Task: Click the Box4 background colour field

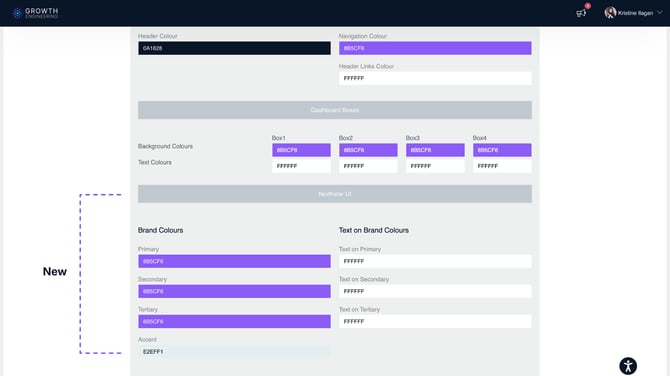Action: click(x=502, y=150)
